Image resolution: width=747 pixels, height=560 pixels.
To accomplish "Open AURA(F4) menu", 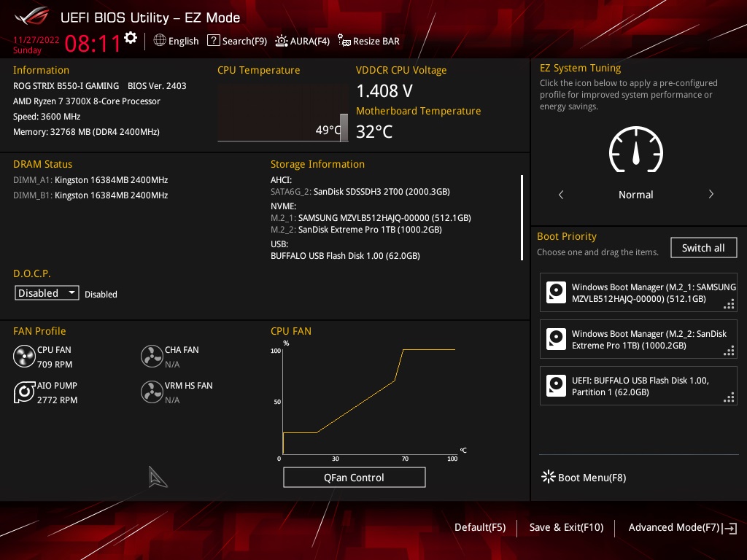I will (x=309, y=41).
